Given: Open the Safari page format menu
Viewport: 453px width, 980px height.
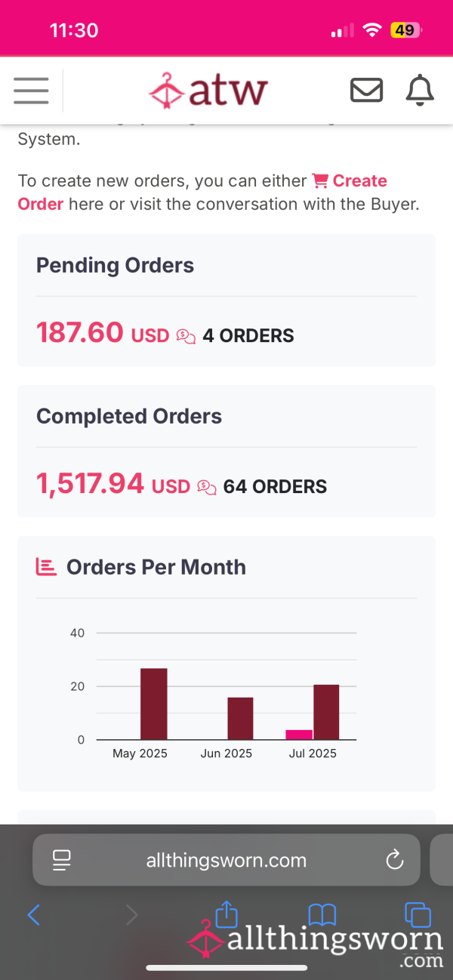Looking at the screenshot, I should (x=61, y=860).
